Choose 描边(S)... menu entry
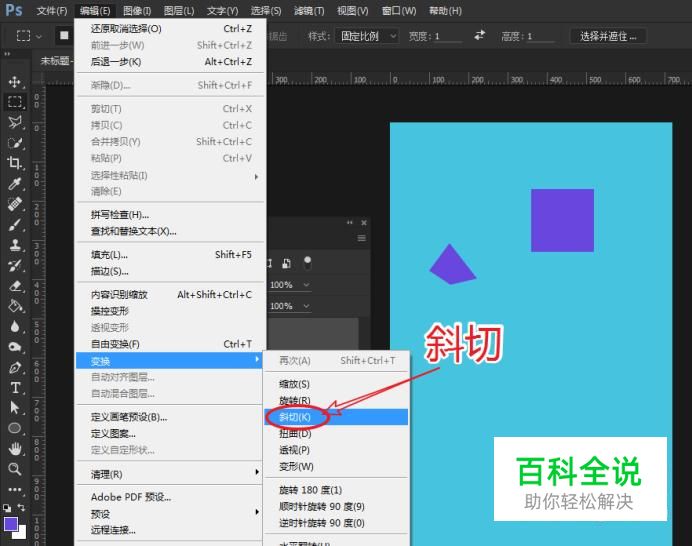This screenshot has width=692, height=546. 171,271
